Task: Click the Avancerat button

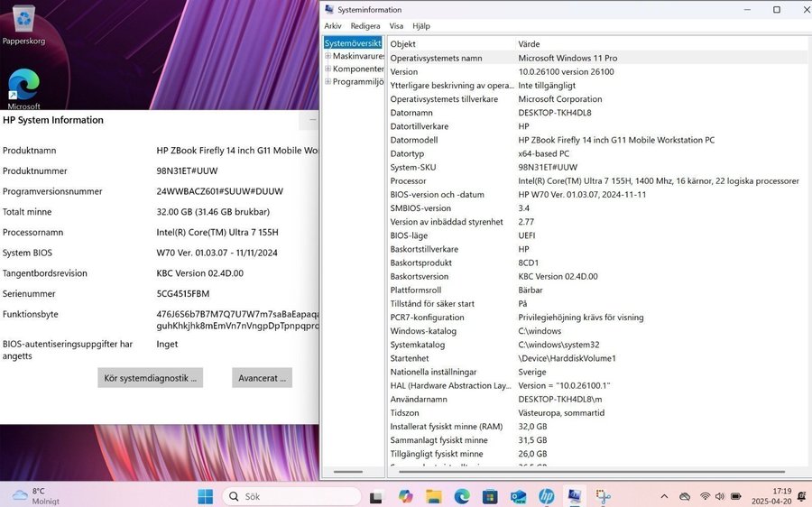Action: [262, 378]
